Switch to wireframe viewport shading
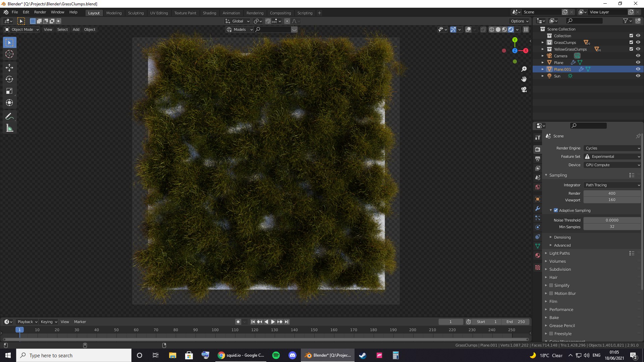 pyautogui.click(x=492, y=29)
